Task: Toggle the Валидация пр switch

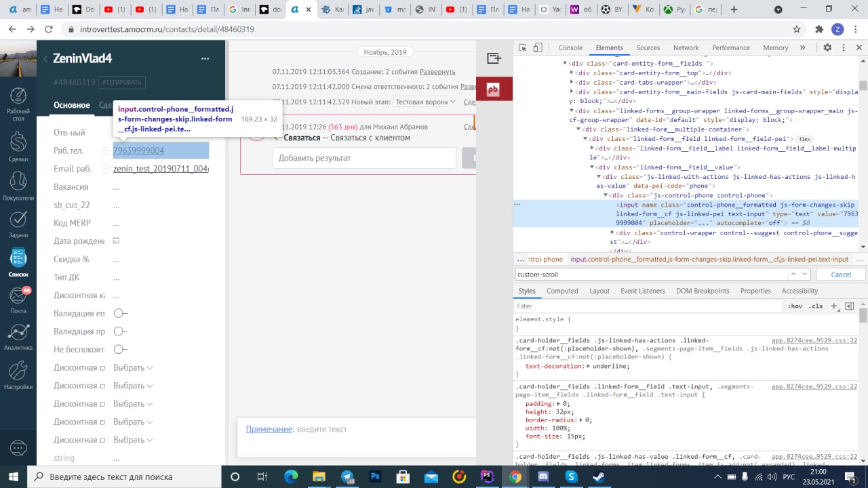Action: pyautogui.click(x=120, y=331)
